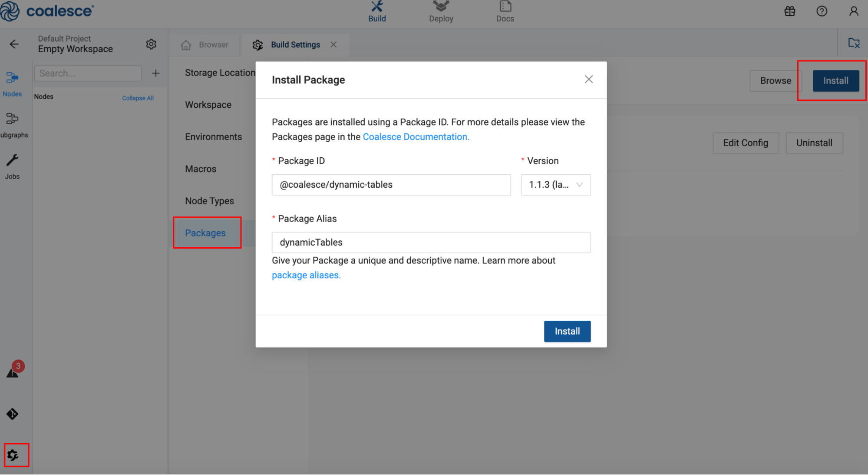
Task: Click the gift icon in the top bar
Action: tap(789, 11)
